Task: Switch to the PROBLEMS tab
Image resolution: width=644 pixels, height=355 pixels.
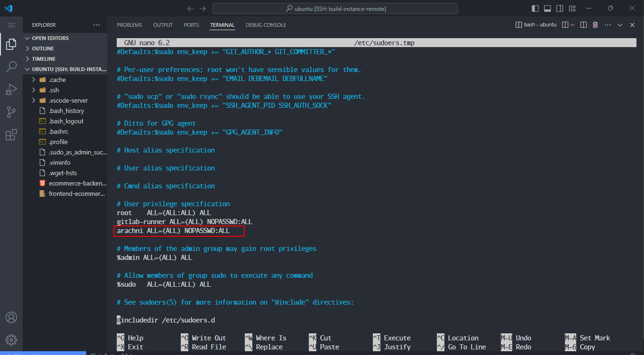Action: tap(129, 25)
